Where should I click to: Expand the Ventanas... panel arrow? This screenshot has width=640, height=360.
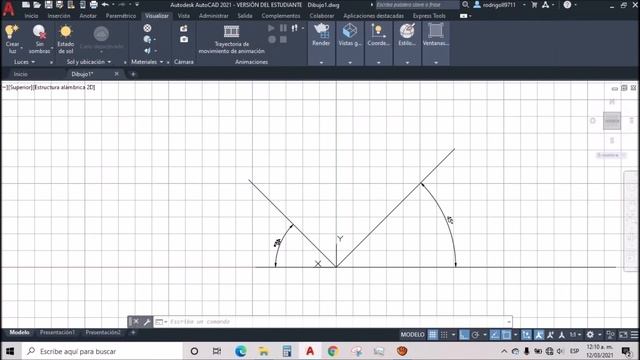436,62
